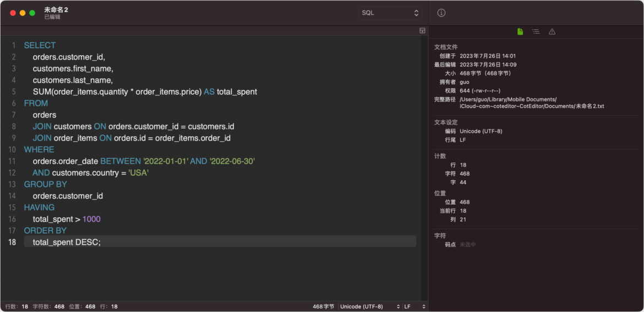Click the number 1000 on line 16

(x=91, y=219)
